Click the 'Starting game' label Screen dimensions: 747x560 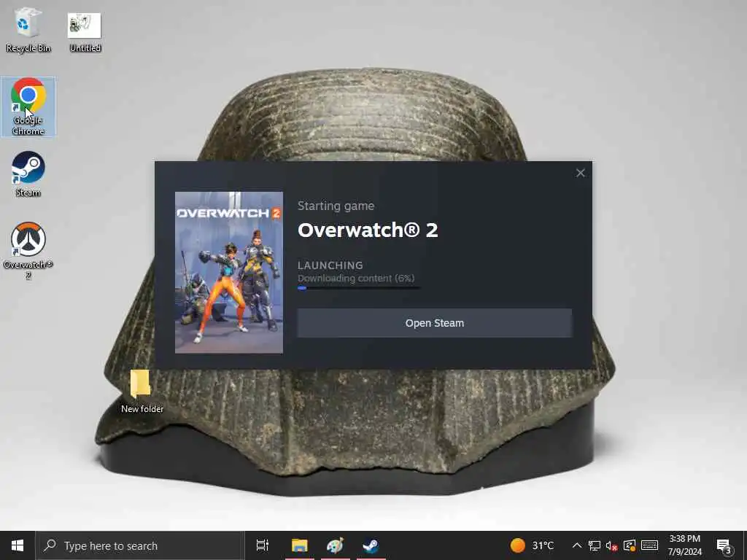tap(336, 206)
